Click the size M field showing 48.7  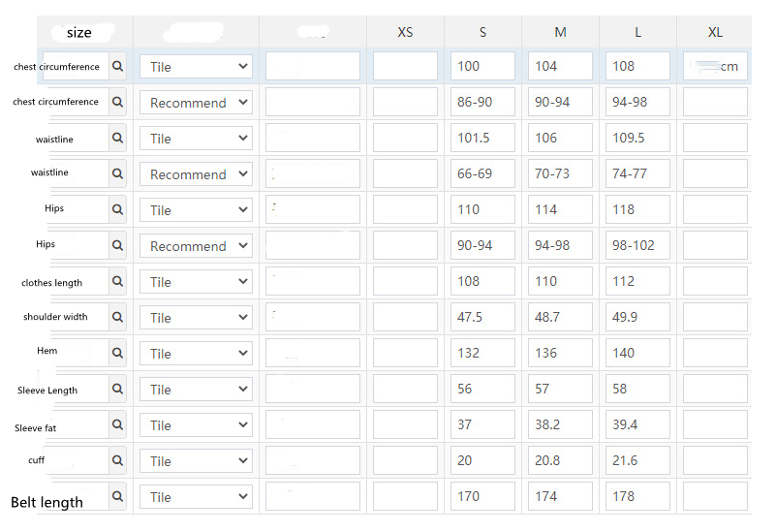[x=560, y=318]
